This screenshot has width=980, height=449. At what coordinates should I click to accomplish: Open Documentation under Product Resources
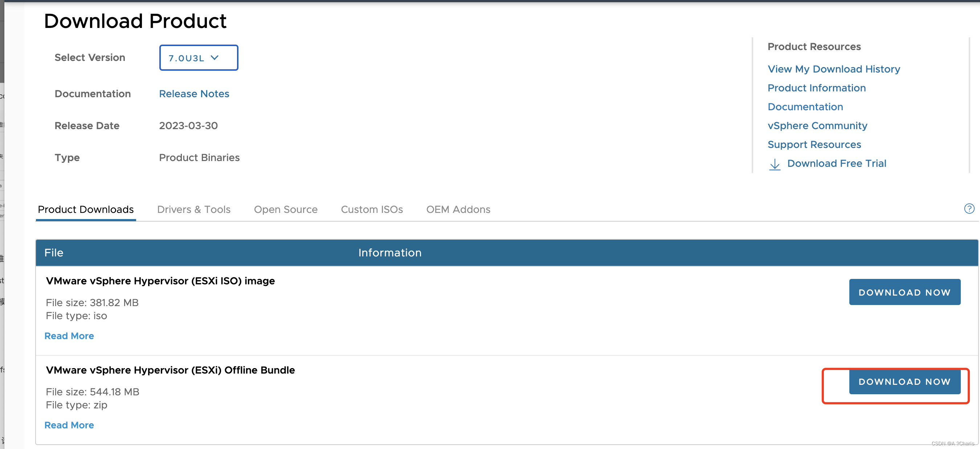[x=805, y=107]
